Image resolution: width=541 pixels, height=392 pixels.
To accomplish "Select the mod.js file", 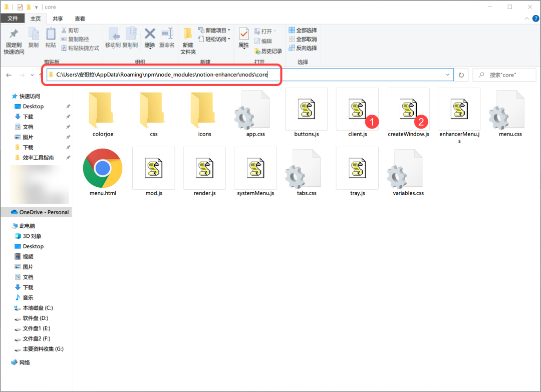I will (x=154, y=172).
